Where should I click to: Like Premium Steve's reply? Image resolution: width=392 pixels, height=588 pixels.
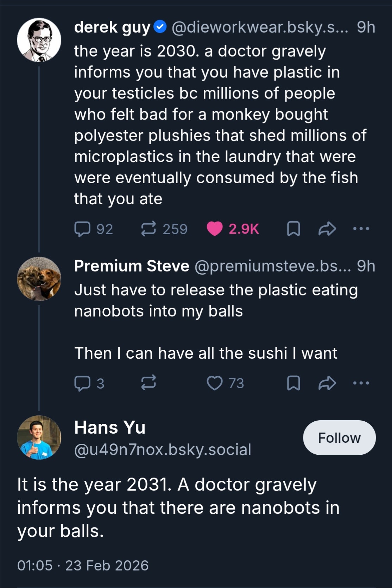tap(215, 383)
